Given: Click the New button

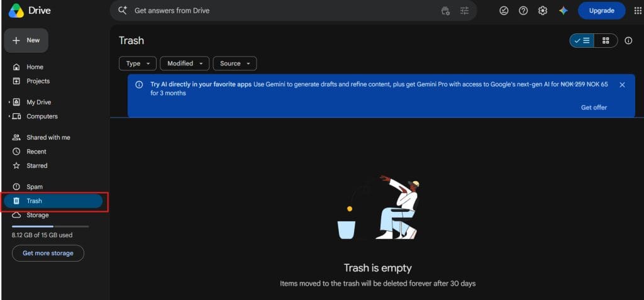Looking at the screenshot, I should point(26,40).
